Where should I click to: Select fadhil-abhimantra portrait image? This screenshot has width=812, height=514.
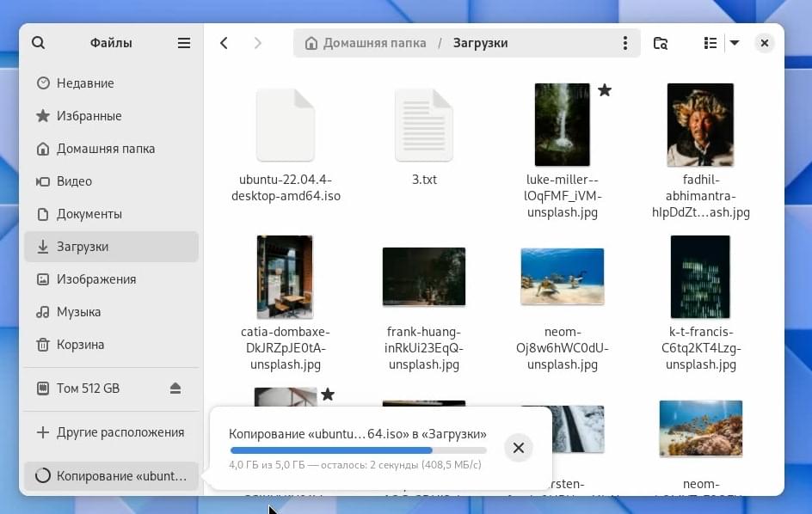coord(700,125)
